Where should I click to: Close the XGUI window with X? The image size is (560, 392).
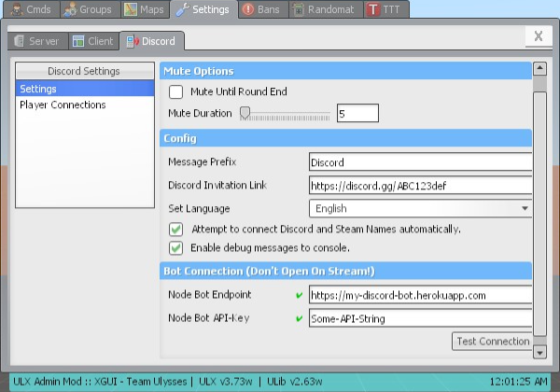pos(539,36)
